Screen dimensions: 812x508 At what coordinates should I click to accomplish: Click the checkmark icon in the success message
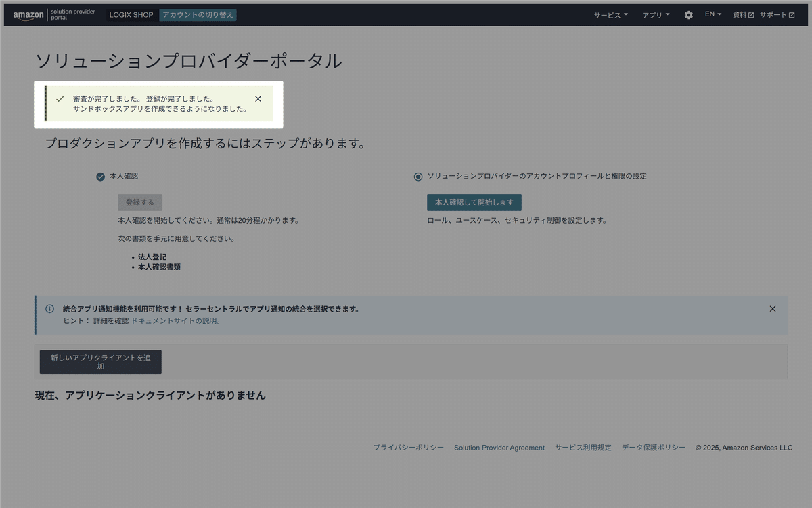tap(60, 98)
